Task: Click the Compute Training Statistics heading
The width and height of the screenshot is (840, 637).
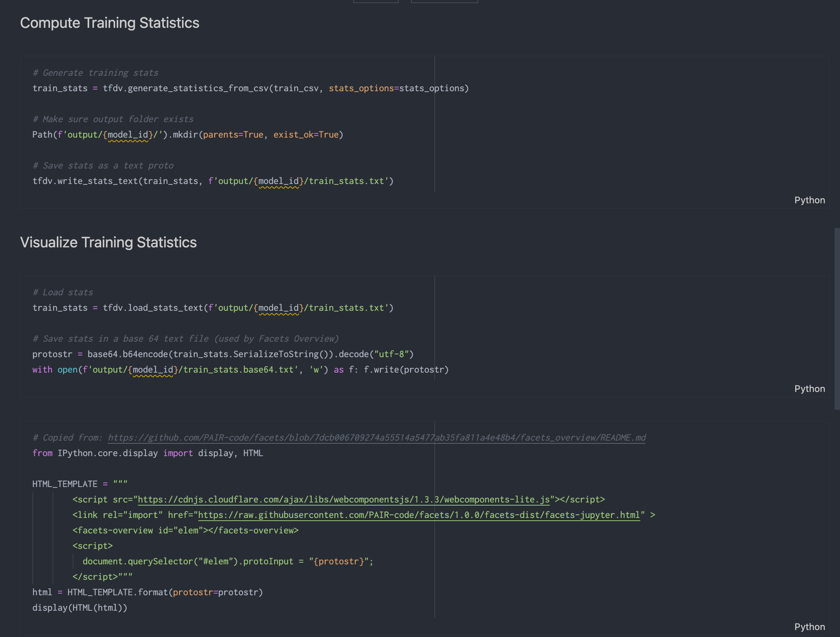Action: (110, 23)
